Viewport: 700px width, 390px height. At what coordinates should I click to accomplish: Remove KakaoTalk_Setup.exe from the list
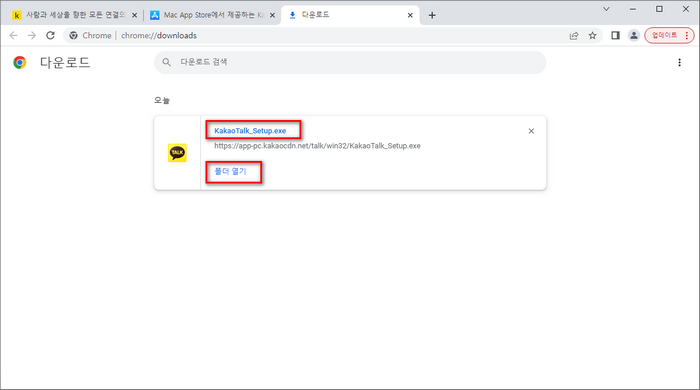coord(531,131)
